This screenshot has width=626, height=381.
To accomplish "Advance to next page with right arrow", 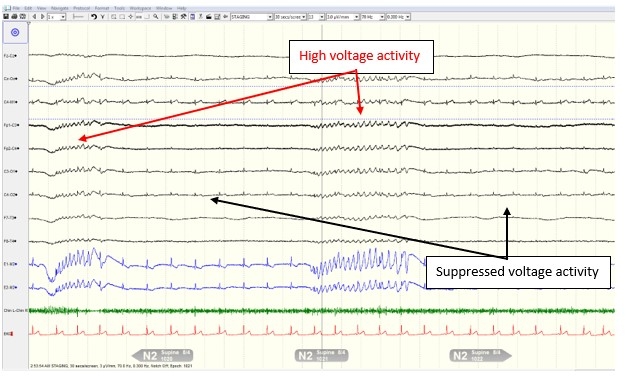I will pyautogui.click(x=43, y=17).
